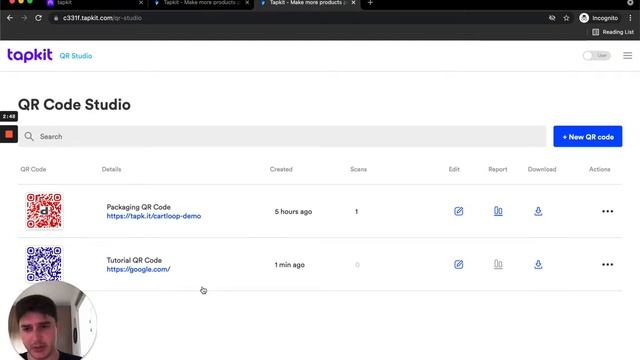Screen dimensions: 640x360
Task: Download the Packaging QR Code
Action: [538, 211]
